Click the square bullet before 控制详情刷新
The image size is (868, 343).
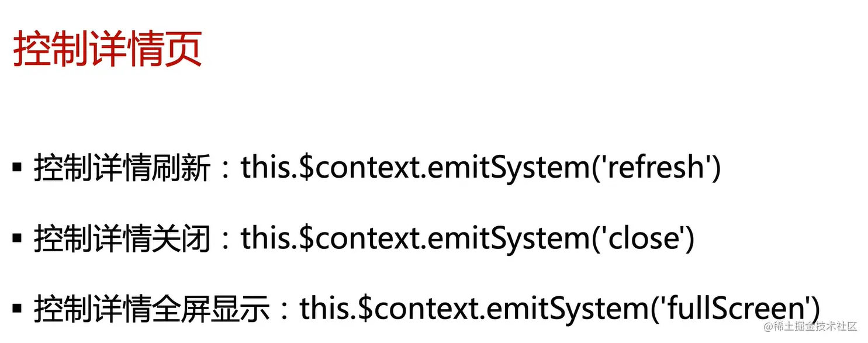tap(17, 168)
